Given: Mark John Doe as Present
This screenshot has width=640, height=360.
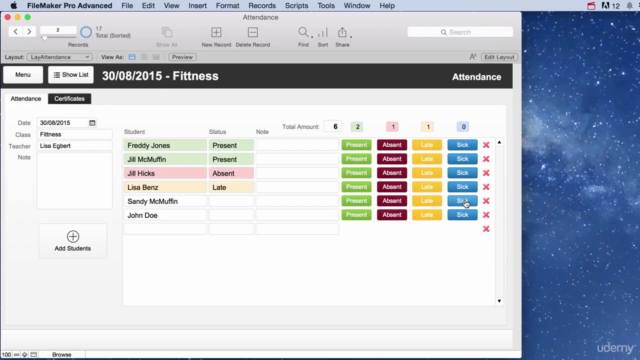Looking at the screenshot, I should coord(356,215).
